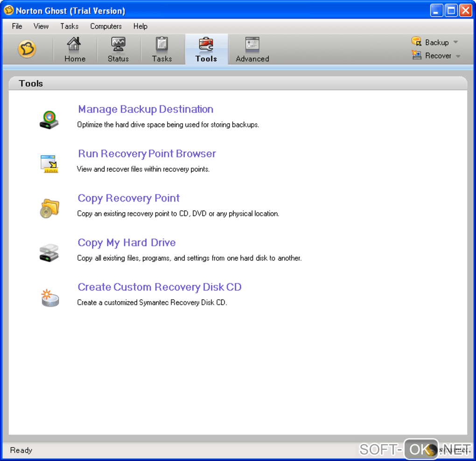
Task: Launch Run Recovery Point Browser link
Action: point(147,154)
